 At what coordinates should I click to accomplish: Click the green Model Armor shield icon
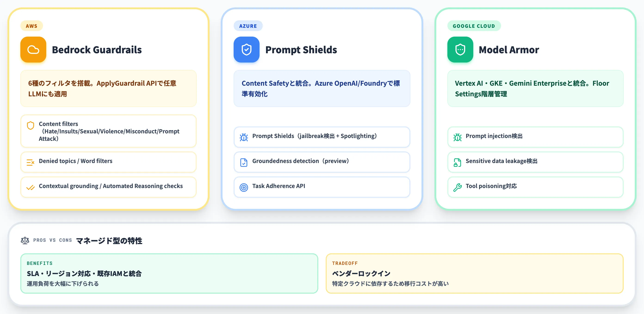click(x=460, y=50)
